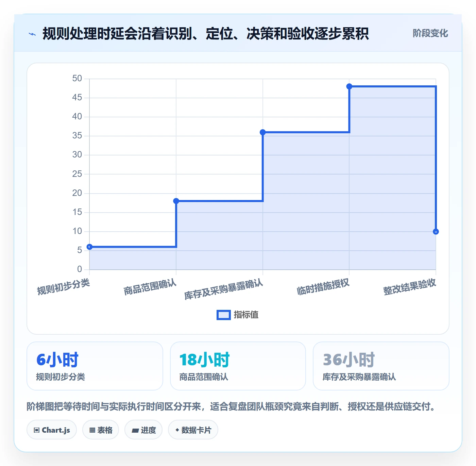The height and width of the screenshot is (466, 476).
Task: Click the 规则初步分类 x-axis label
Action: 63,287
